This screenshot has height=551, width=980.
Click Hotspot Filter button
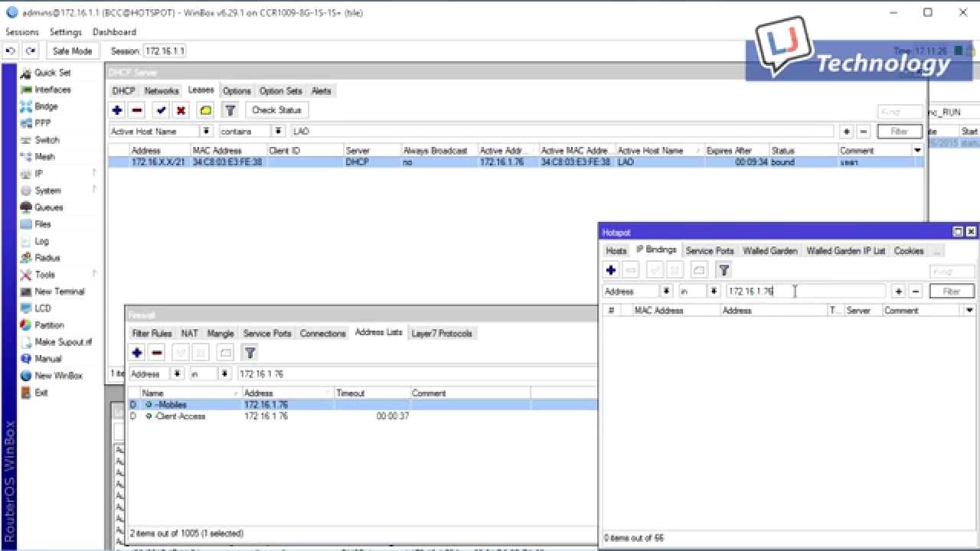pos(952,292)
